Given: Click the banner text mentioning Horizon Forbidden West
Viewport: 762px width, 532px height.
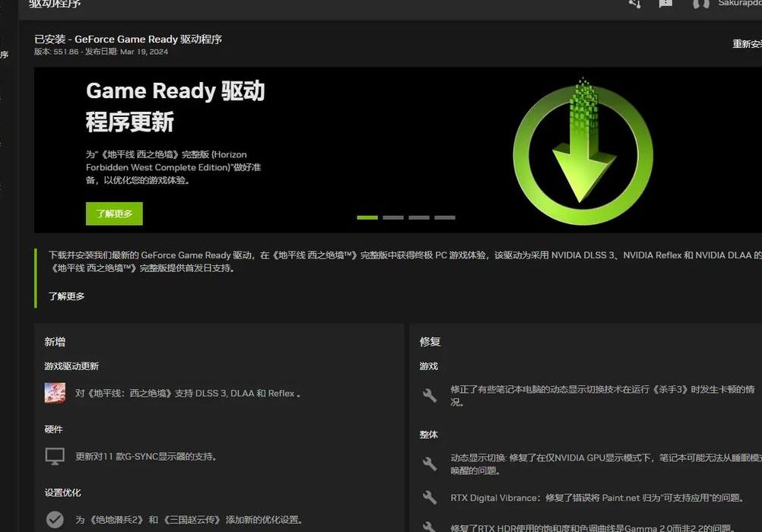Looking at the screenshot, I should click(173, 167).
